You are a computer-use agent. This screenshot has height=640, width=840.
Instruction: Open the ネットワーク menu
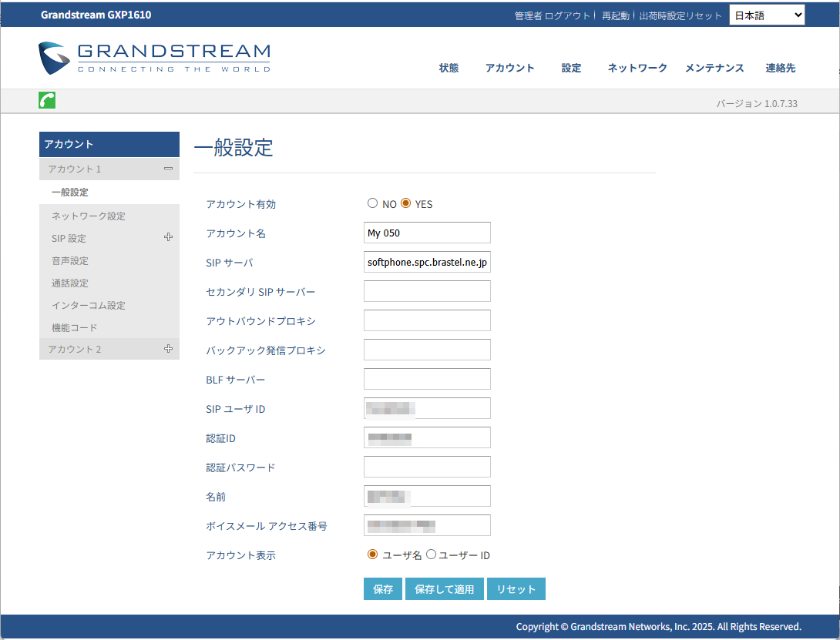point(637,68)
